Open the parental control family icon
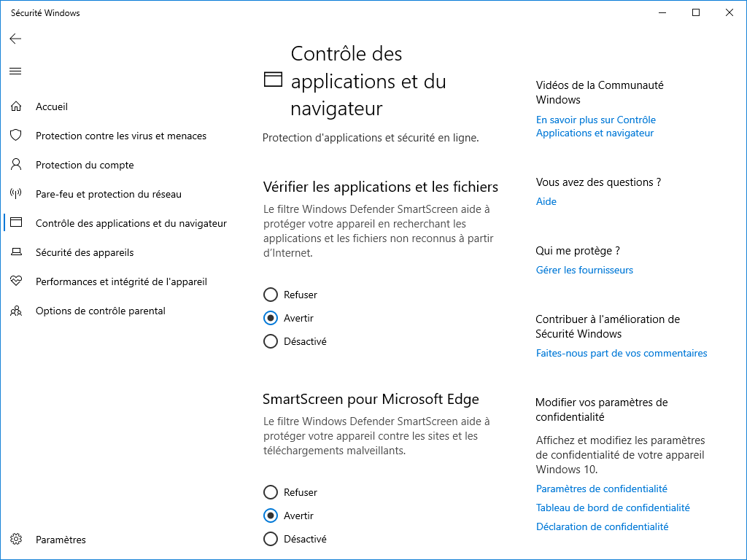 tap(16, 311)
